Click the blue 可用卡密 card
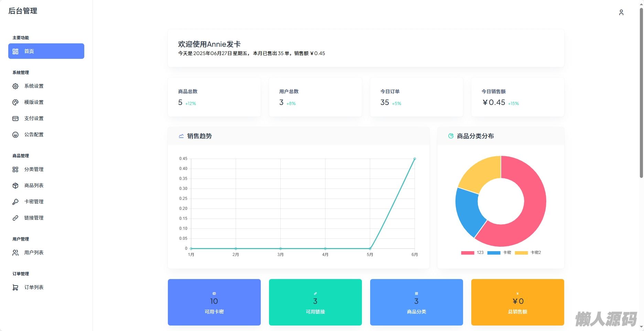The image size is (644, 331). [214, 302]
